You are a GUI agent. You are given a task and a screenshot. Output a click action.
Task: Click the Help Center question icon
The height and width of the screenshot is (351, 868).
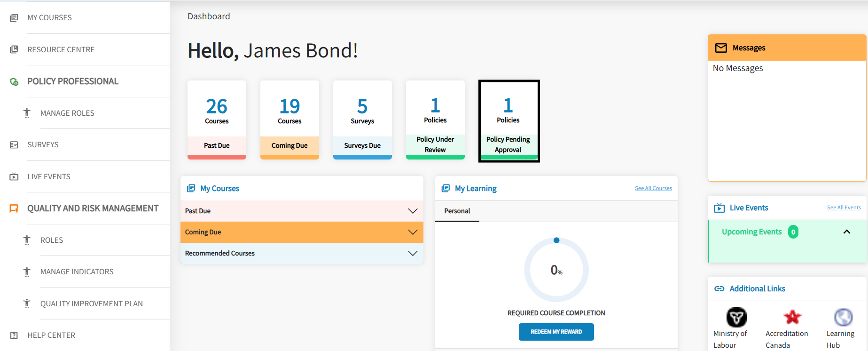point(14,335)
